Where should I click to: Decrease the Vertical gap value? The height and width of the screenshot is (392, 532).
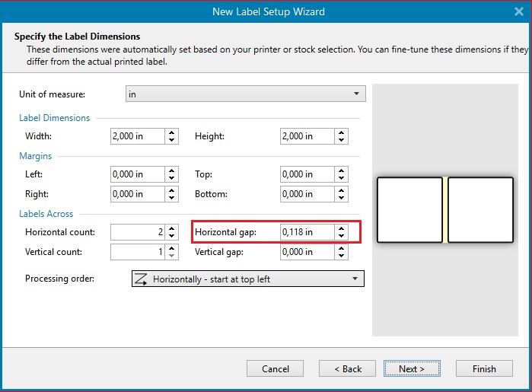tap(342, 256)
